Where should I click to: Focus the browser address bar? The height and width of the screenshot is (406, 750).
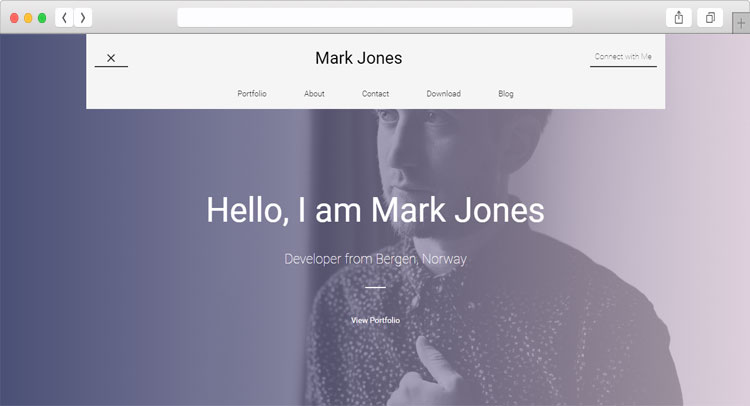coord(375,18)
